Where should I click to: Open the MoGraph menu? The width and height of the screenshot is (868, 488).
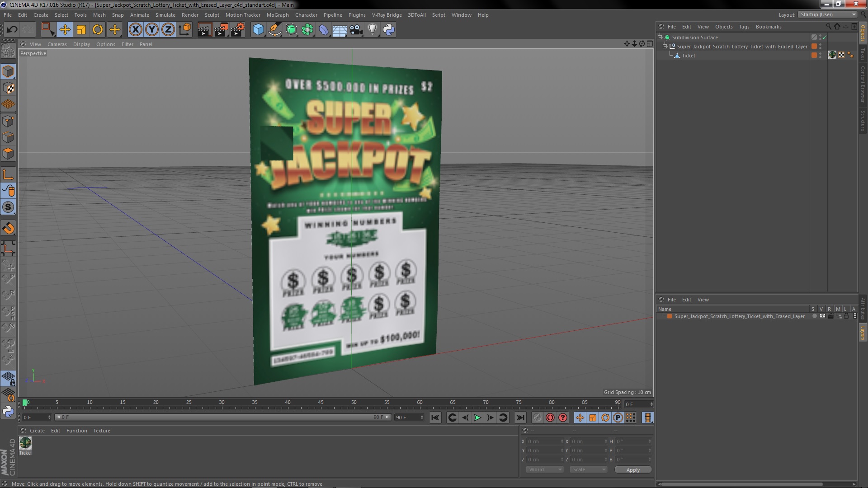tap(278, 15)
